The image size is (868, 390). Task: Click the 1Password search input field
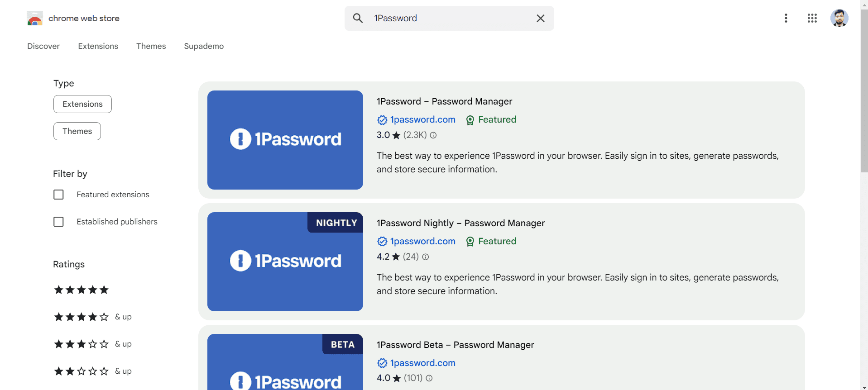point(448,18)
